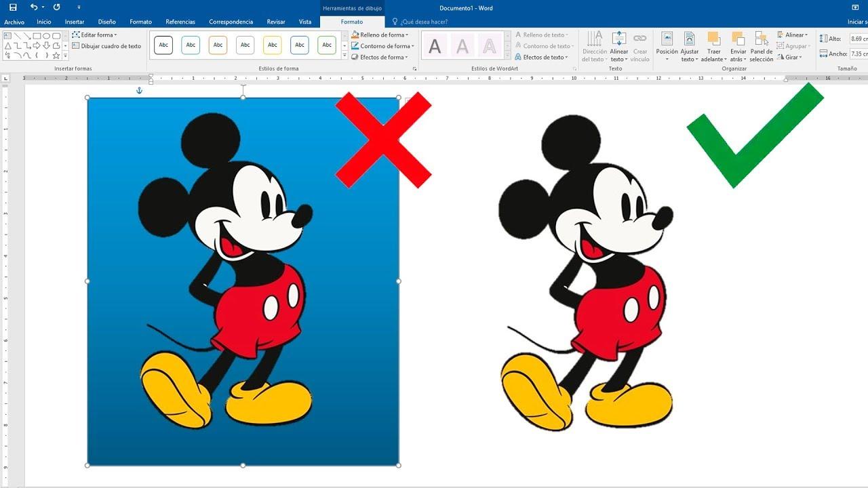Select the oval shape from the shapes gallery
Screen dimensions: 868x488
coord(47,36)
